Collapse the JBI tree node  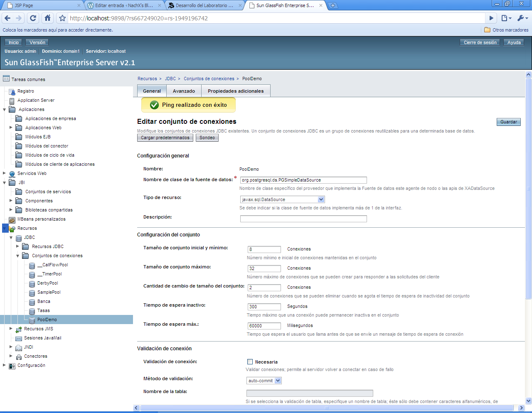(5, 183)
